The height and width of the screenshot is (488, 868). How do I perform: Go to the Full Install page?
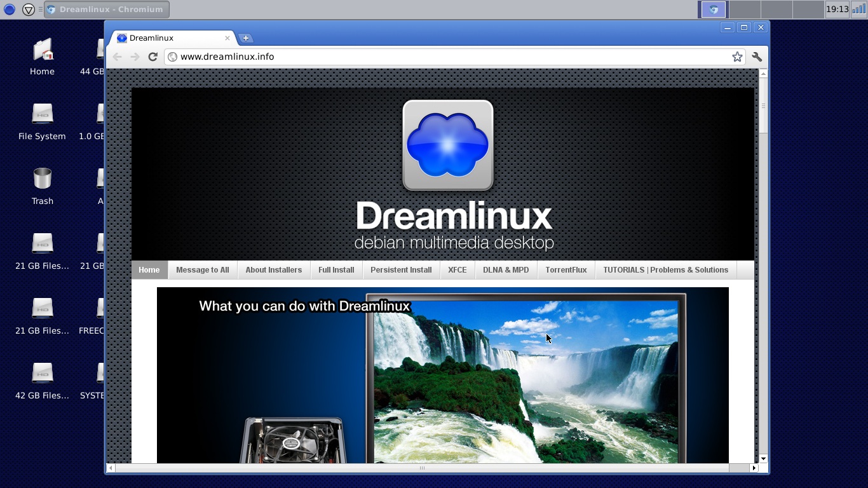pos(336,270)
